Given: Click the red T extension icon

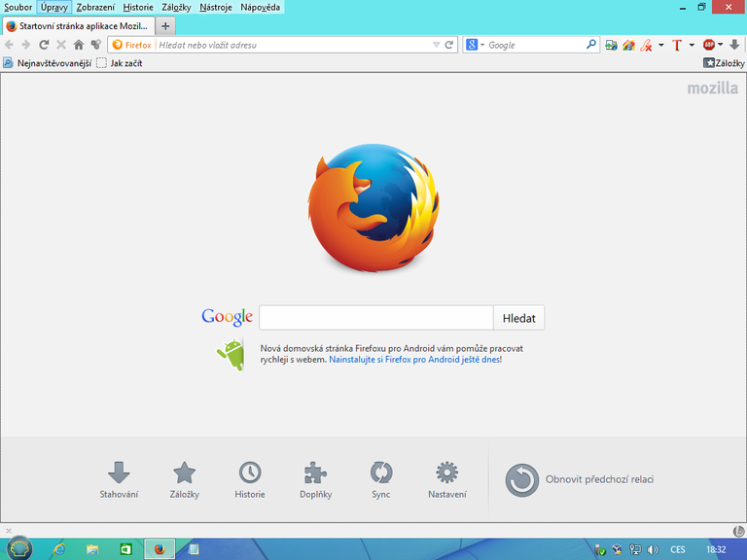Looking at the screenshot, I should [677, 46].
